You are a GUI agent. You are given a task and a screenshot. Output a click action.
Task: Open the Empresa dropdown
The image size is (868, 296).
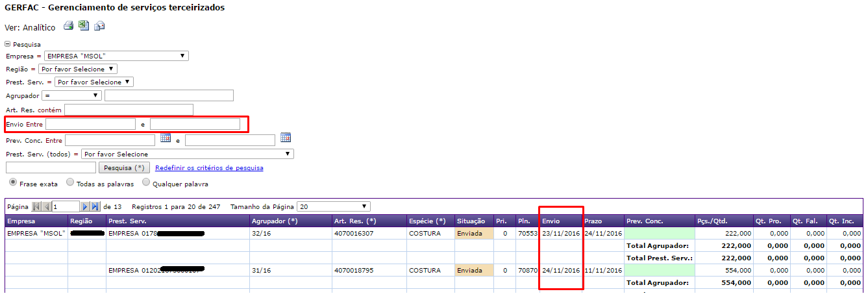[x=116, y=56]
